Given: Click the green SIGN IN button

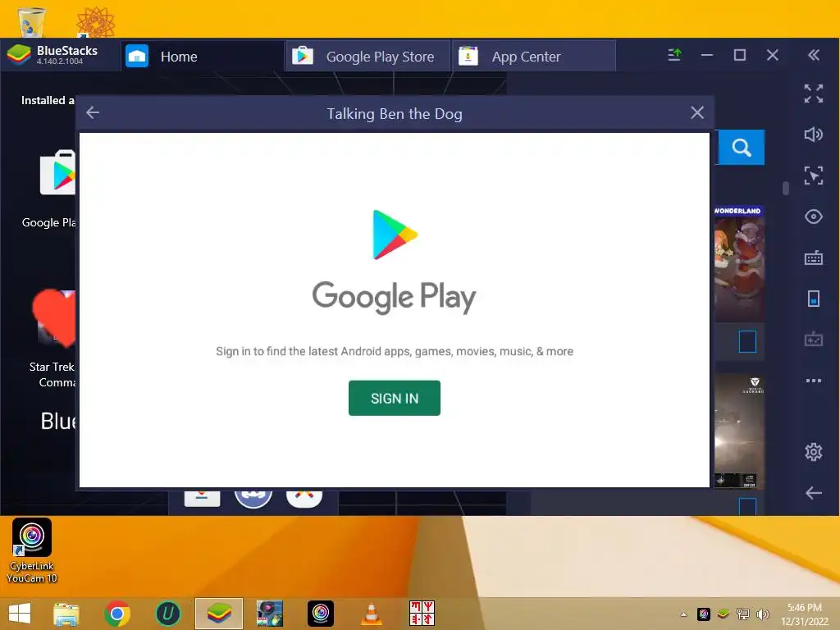Looking at the screenshot, I should 395,398.
